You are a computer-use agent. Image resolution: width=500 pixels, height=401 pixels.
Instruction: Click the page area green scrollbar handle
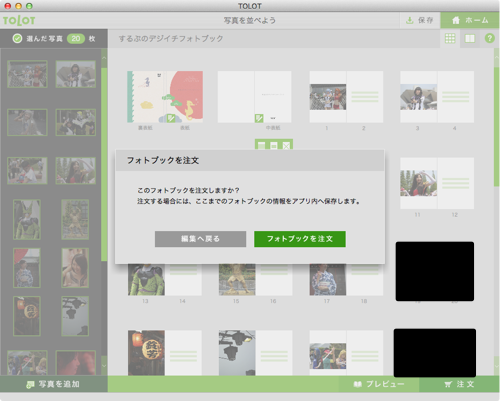click(496, 127)
